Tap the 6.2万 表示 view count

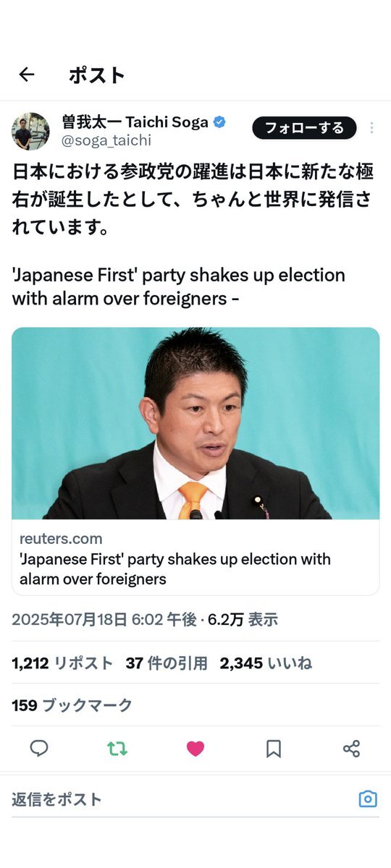coord(243,619)
